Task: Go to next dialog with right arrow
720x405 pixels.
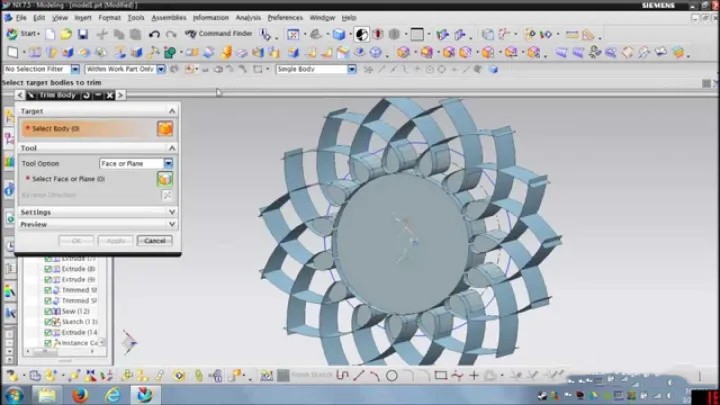Action: pyautogui.click(x=120, y=95)
